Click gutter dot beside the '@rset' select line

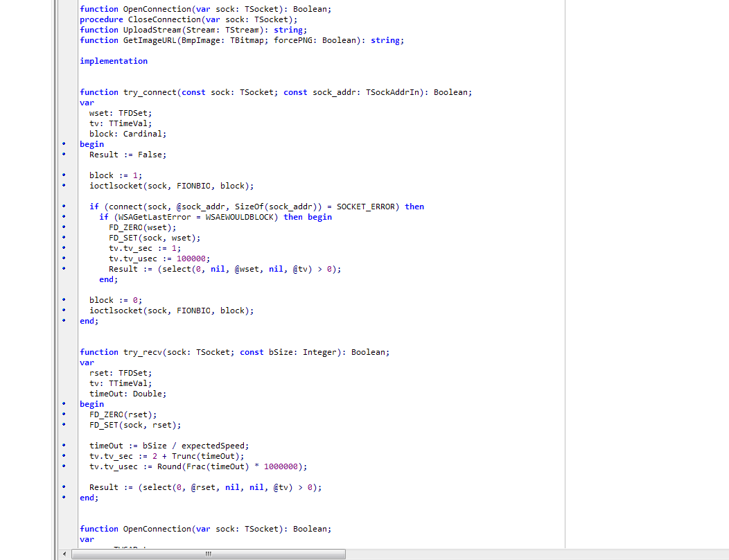pyautogui.click(x=64, y=487)
